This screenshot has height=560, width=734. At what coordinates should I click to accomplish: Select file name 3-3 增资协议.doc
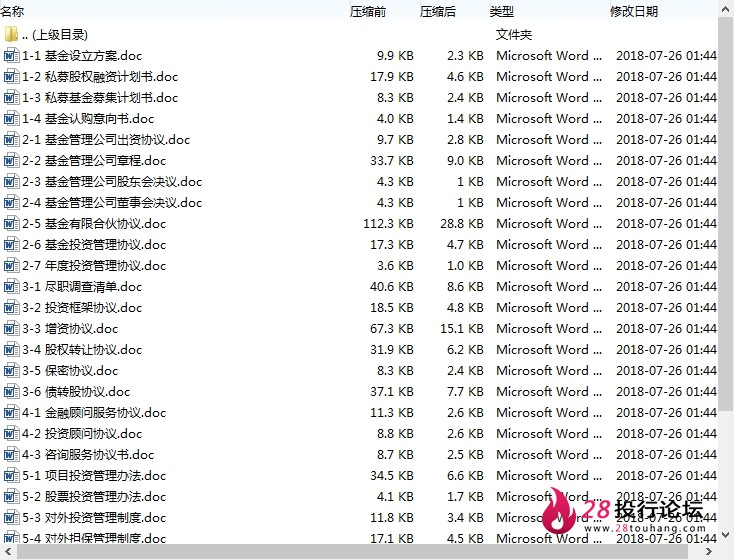[x=70, y=329]
